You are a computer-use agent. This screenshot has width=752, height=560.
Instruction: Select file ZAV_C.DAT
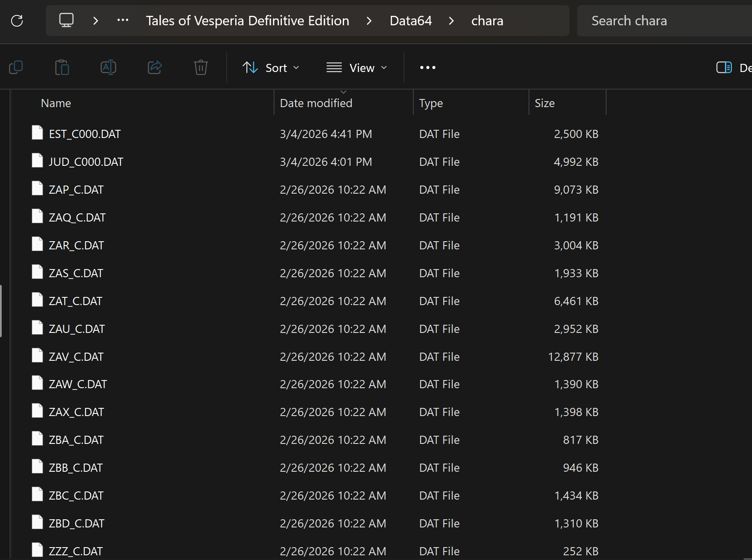76,357
